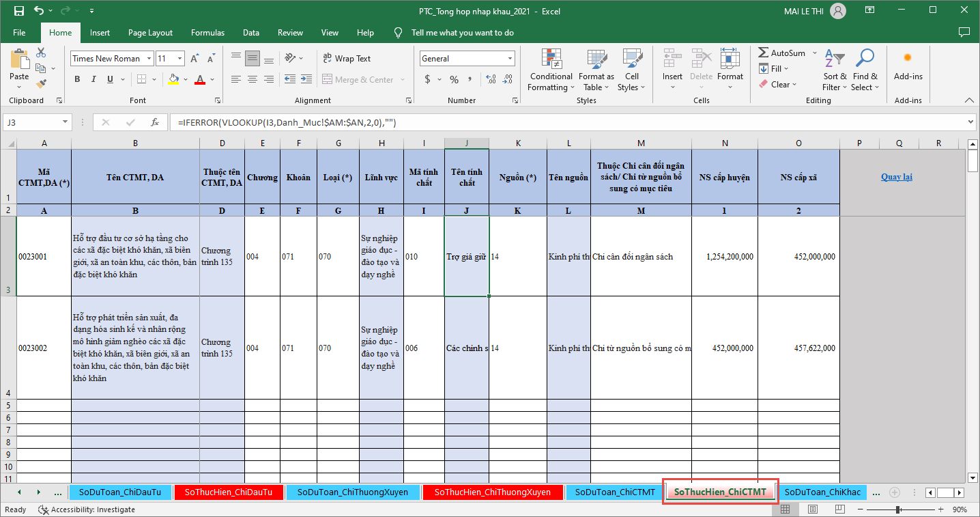Click the Quay lại hyperlink
The image size is (980, 517).
(x=896, y=177)
